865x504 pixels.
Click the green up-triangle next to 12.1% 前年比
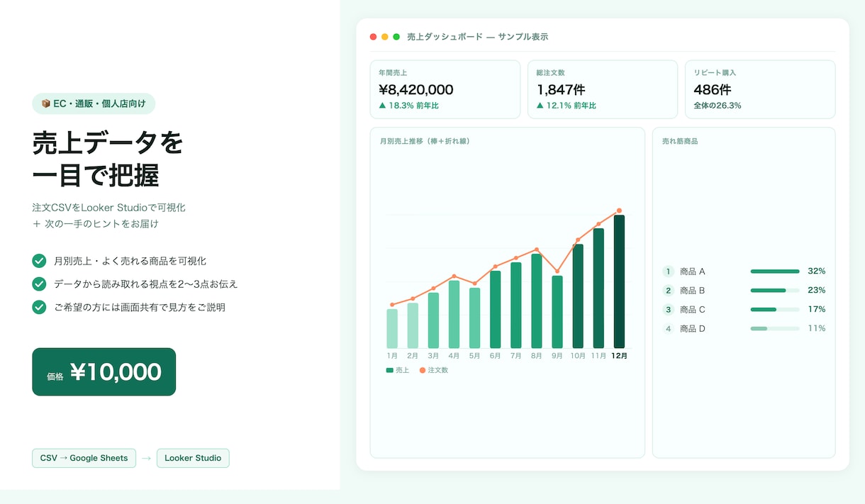[540, 106]
